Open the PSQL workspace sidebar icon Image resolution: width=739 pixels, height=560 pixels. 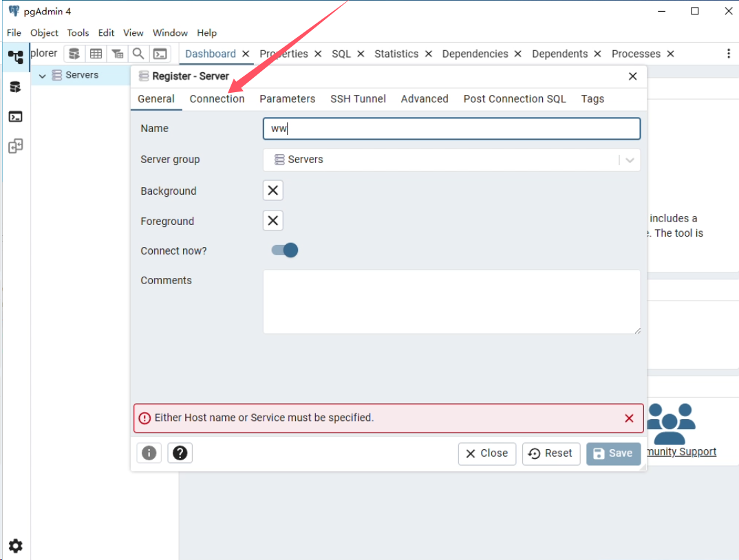click(16, 116)
